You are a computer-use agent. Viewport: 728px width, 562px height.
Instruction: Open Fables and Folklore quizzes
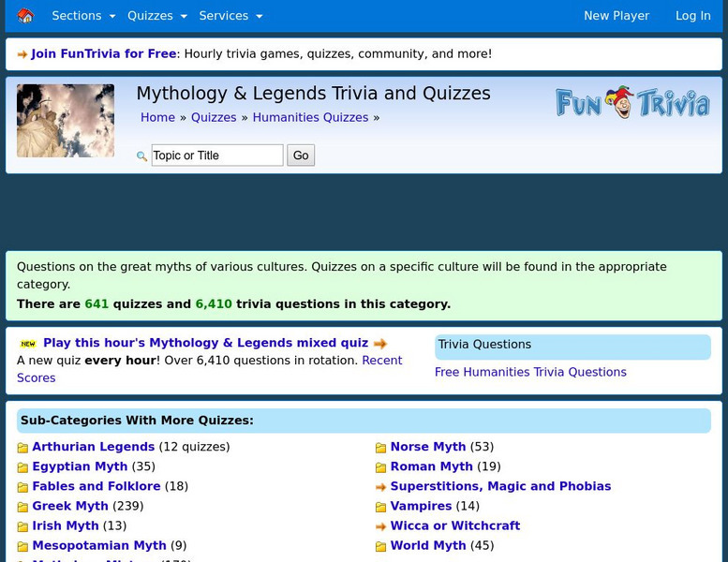97,486
